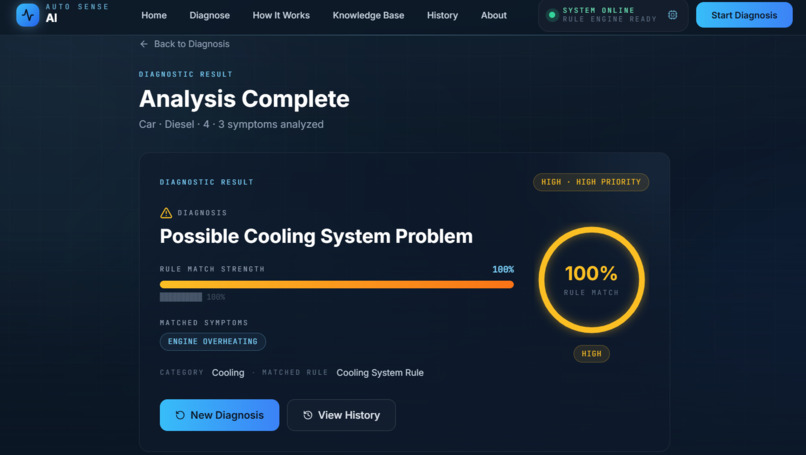This screenshot has width=806, height=455.
Task: Click the chip icon in the system status pill
Action: click(x=672, y=15)
